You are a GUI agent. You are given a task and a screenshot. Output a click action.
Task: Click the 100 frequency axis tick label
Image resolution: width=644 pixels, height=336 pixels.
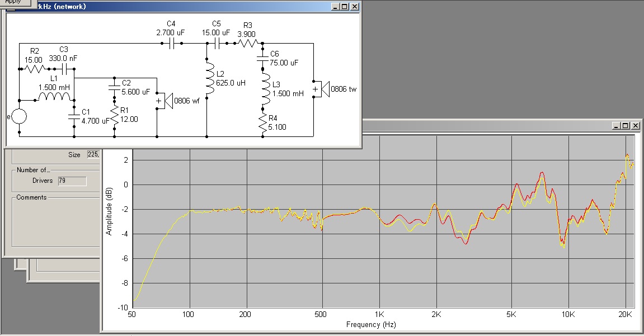[188, 314]
